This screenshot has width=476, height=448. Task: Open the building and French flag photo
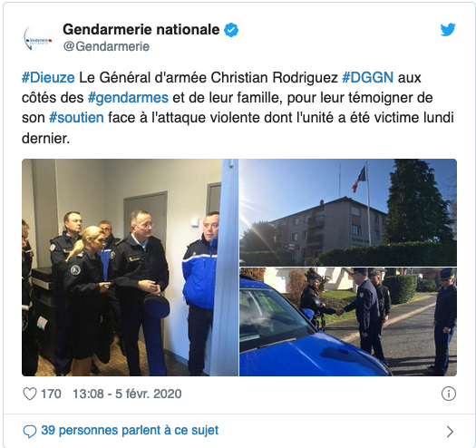tap(348, 212)
